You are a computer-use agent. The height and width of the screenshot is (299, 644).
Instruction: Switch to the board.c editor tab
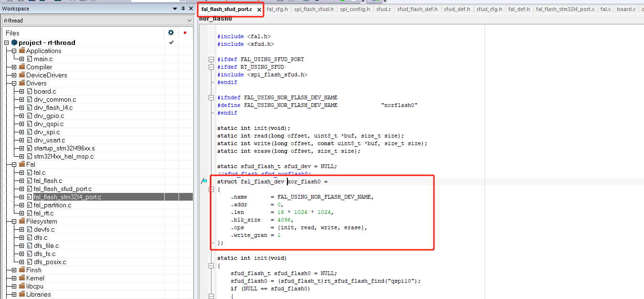coord(626,9)
